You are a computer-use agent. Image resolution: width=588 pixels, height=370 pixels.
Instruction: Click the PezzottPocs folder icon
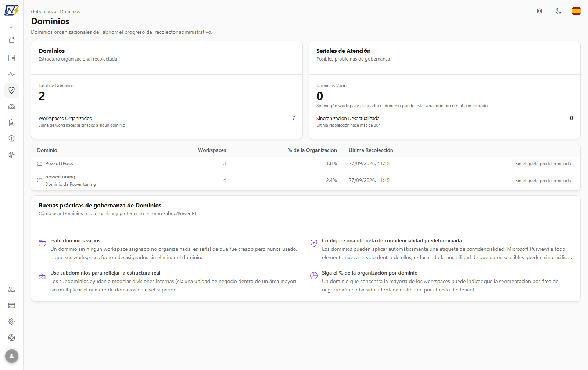(x=40, y=164)
